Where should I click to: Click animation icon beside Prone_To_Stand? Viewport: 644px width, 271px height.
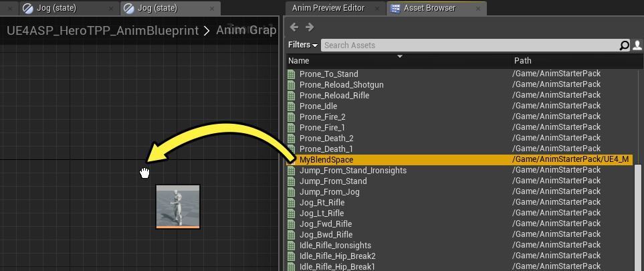[x=292, y=74]
